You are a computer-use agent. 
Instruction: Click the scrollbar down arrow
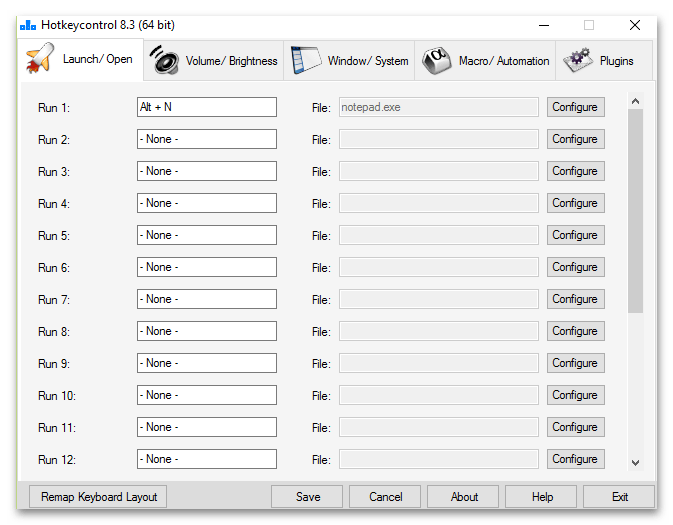pos(635,462)
